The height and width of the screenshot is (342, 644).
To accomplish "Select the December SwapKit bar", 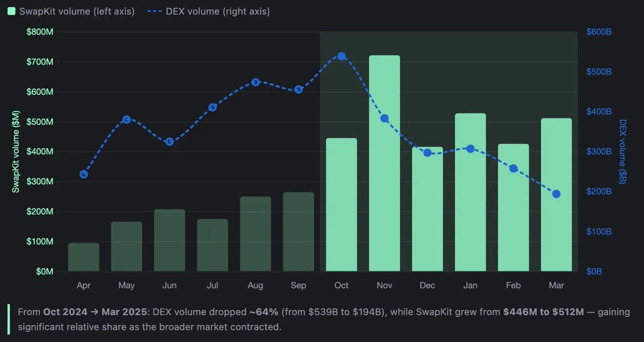I will point(427,209).
